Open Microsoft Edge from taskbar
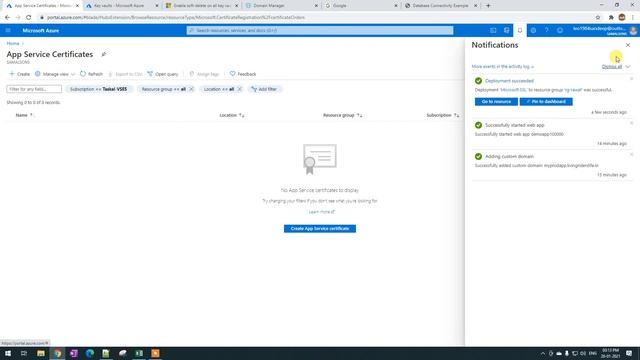The image size is (640, 360). pos(90,353)
